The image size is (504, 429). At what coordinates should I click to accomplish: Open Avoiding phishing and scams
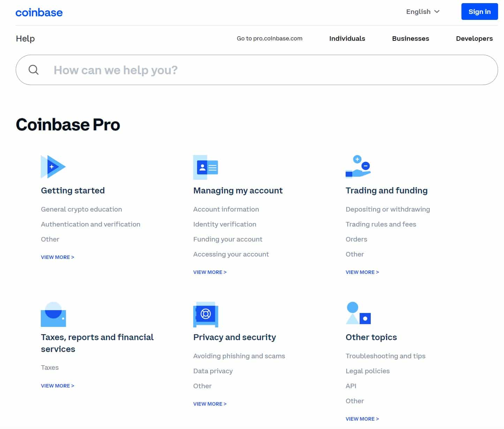click(239, 356)
